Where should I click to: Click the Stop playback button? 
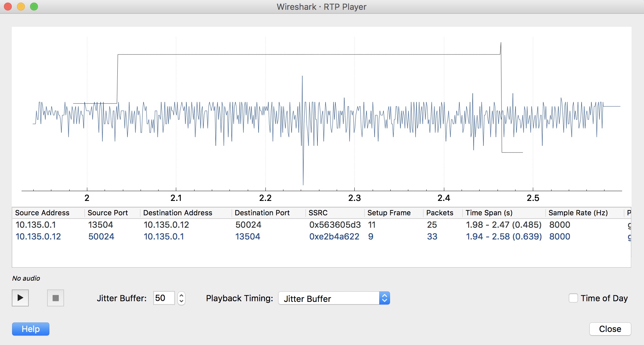56,298
